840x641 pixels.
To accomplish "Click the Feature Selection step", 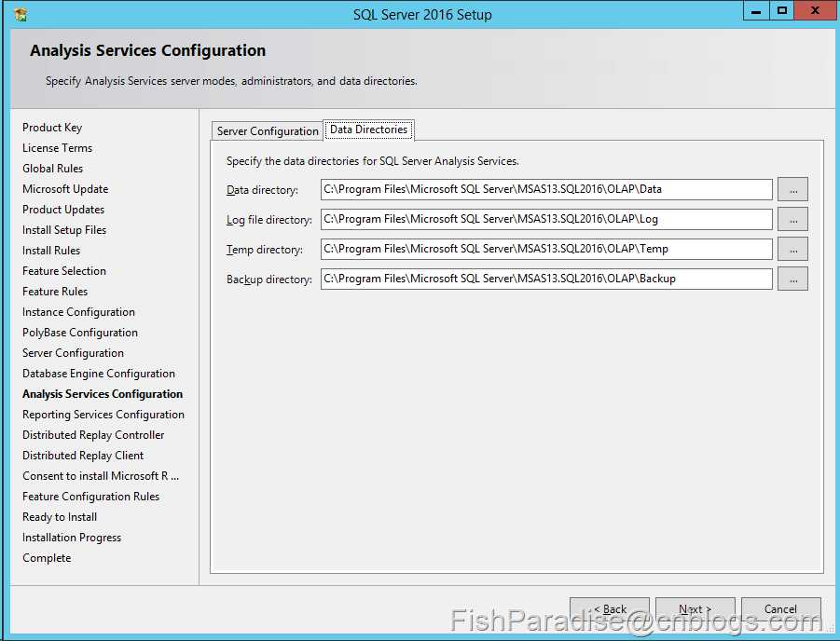I will click(x=64, y=271).
